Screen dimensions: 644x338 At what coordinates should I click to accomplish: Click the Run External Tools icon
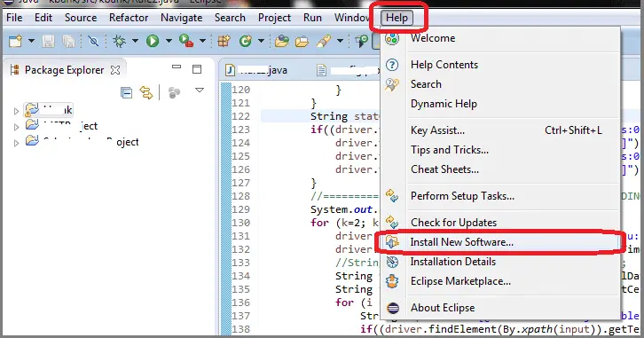(x=186, y=41)
